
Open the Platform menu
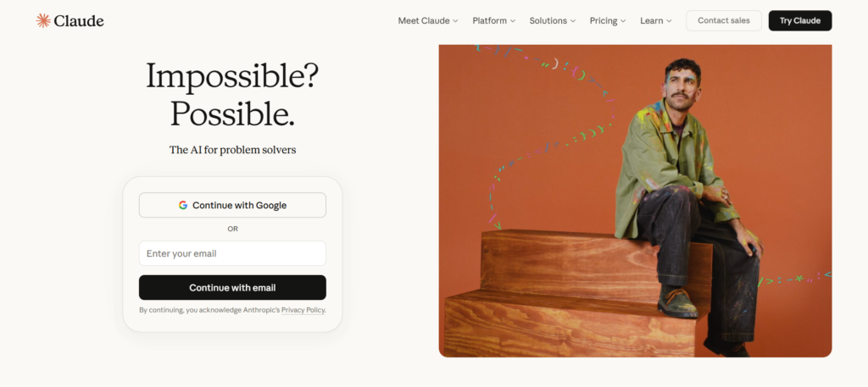coord(494,20)
